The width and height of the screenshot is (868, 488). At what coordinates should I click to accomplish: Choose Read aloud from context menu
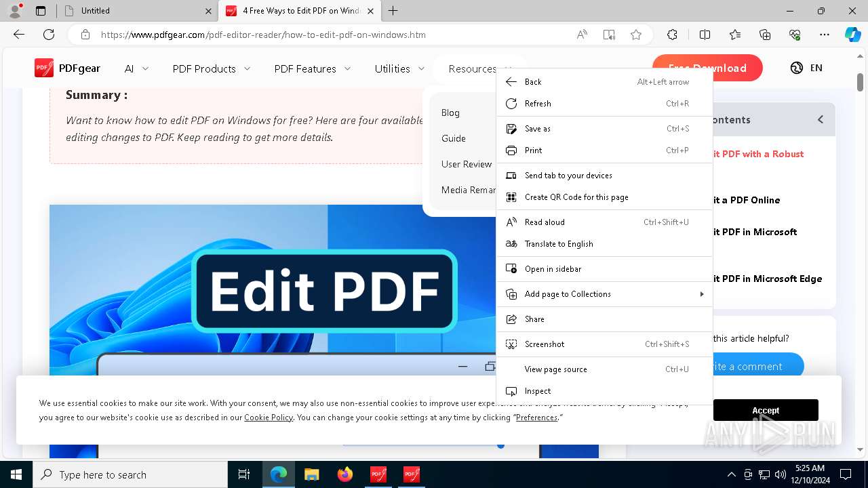click(605, 222)
